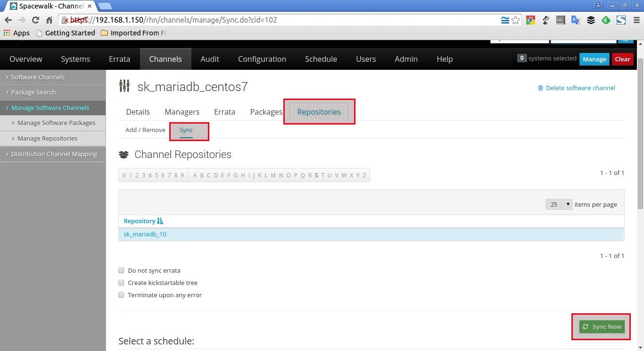
Task: Select Audit in the top navigation
Action: 210,59
